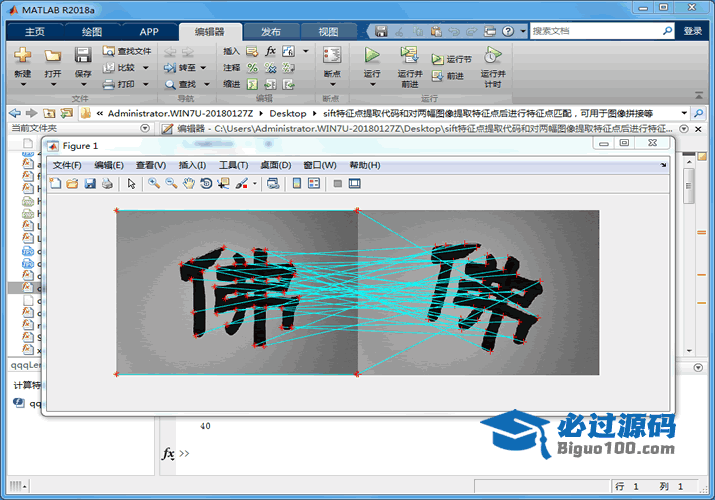The image size is (715, 500).
Task: Expand the Open (打开) dropdown arrow
Action: [x=53, y=84]
